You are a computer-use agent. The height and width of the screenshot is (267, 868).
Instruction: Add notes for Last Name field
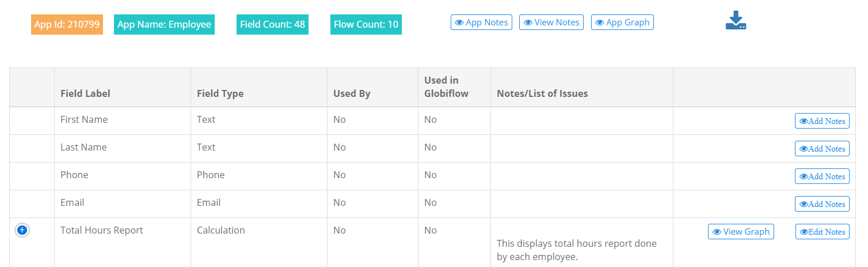(822, 149)
